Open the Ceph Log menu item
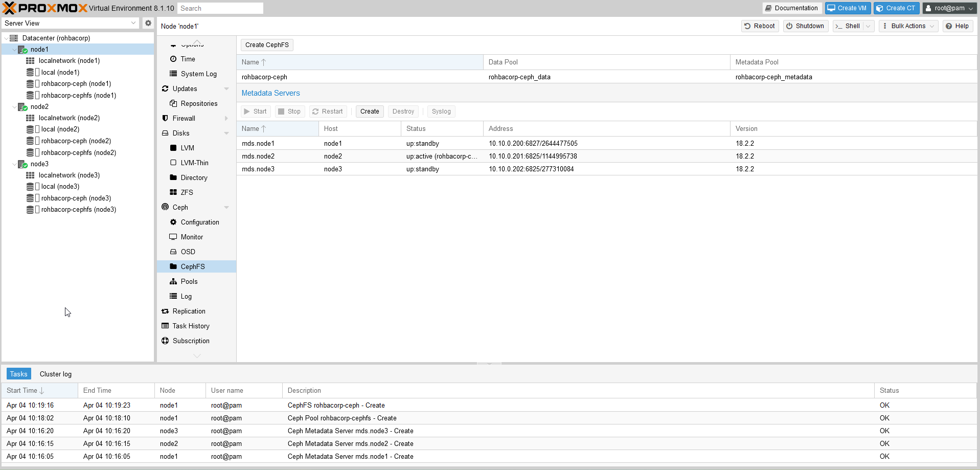Screen dimensions: 980x470 [x=196, y=296]
